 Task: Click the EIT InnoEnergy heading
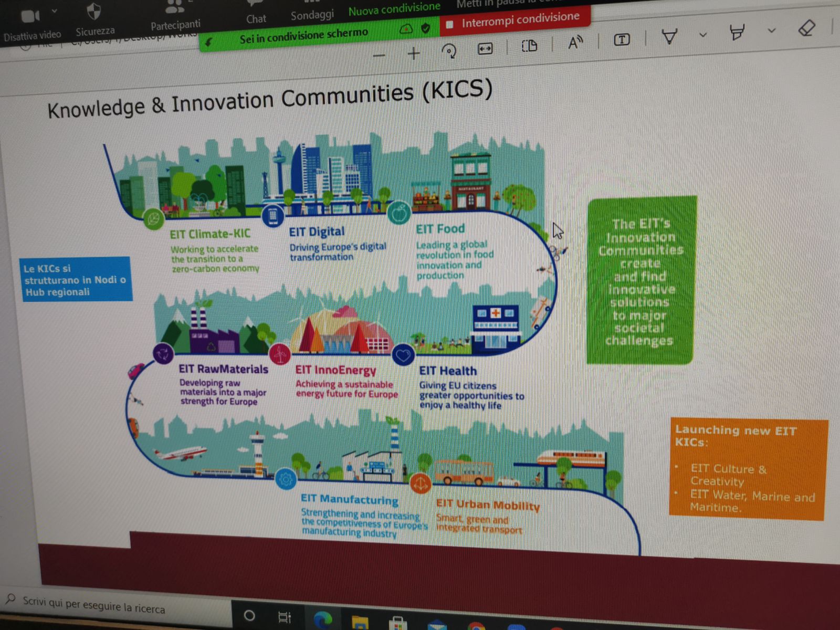(x=335, y=370)
